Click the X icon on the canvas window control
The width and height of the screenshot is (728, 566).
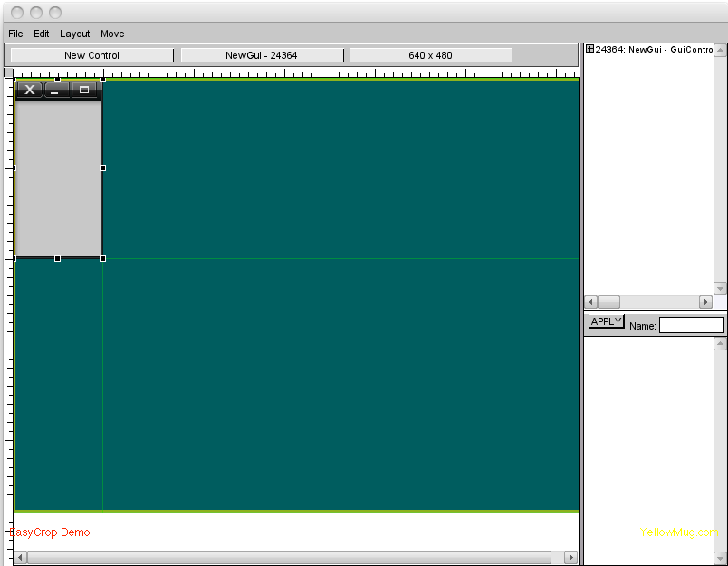(30, 90)
